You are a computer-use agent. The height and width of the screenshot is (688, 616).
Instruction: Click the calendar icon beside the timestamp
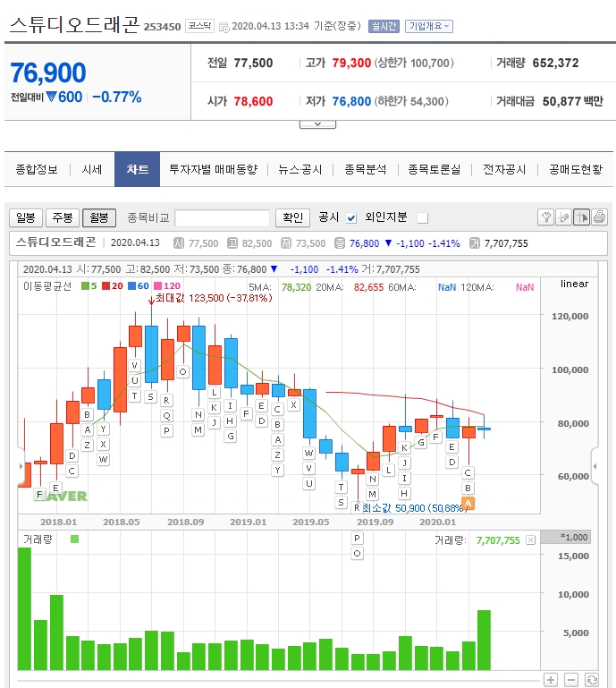[x=224, y=27]
